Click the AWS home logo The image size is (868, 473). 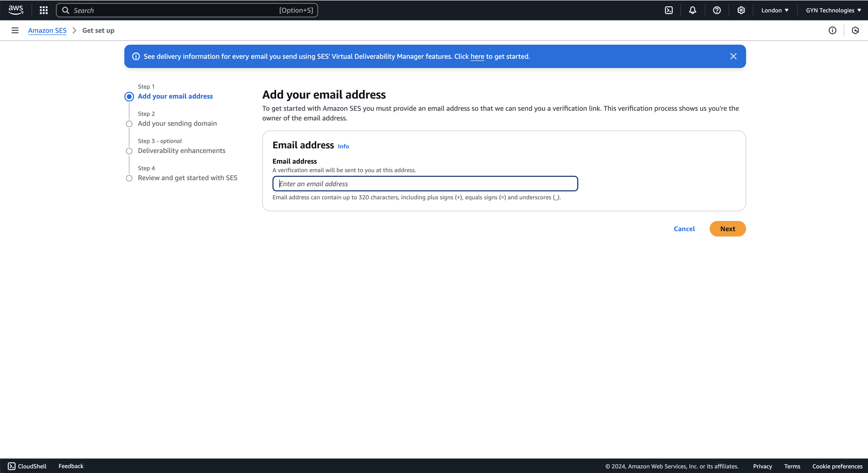pyautogui.click(x=16, y=10)
